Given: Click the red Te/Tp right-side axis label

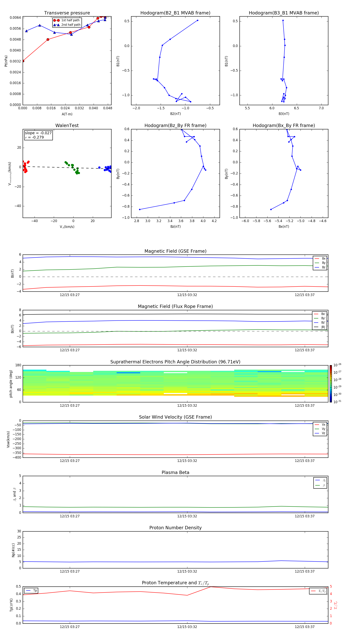Looking at the screenshot, I should (x=336, y=605).
